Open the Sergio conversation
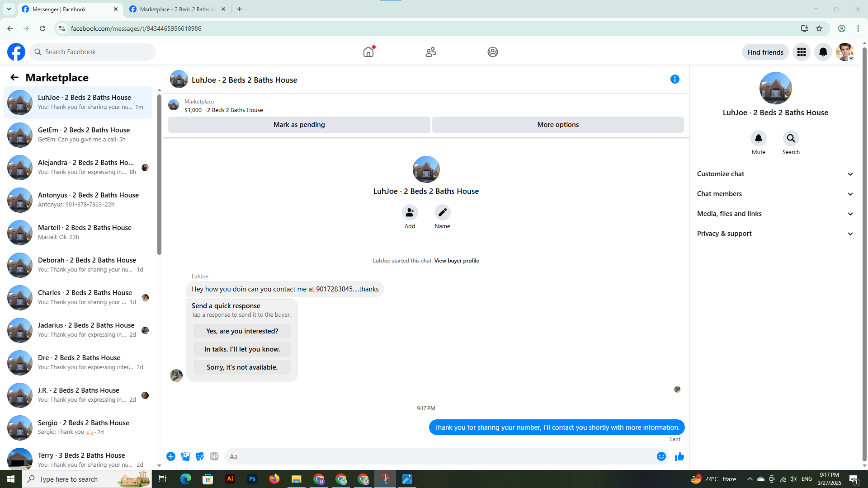 [78, 427]
